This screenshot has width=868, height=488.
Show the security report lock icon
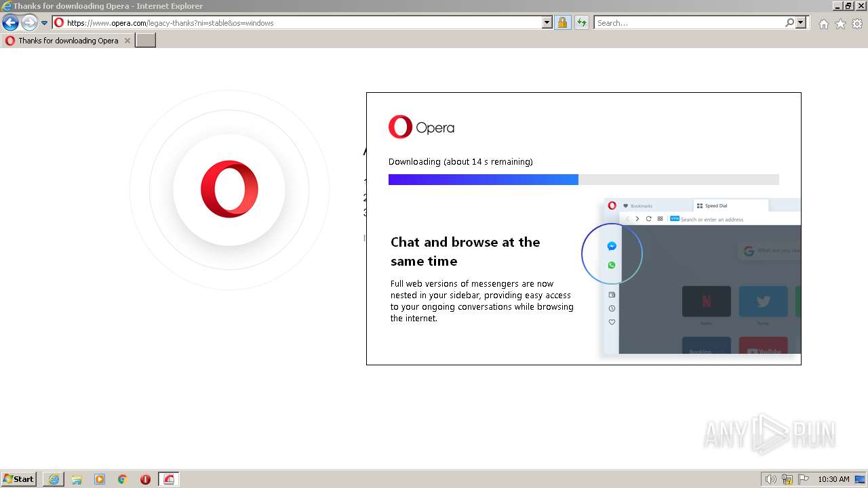tap(562, 22)
